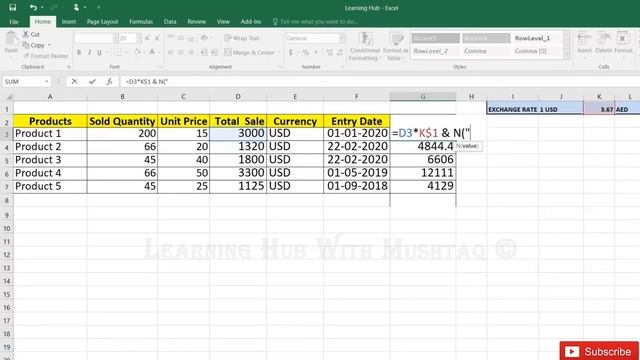Open the File tab
This screenshot has height=360, width=640.
14,22
